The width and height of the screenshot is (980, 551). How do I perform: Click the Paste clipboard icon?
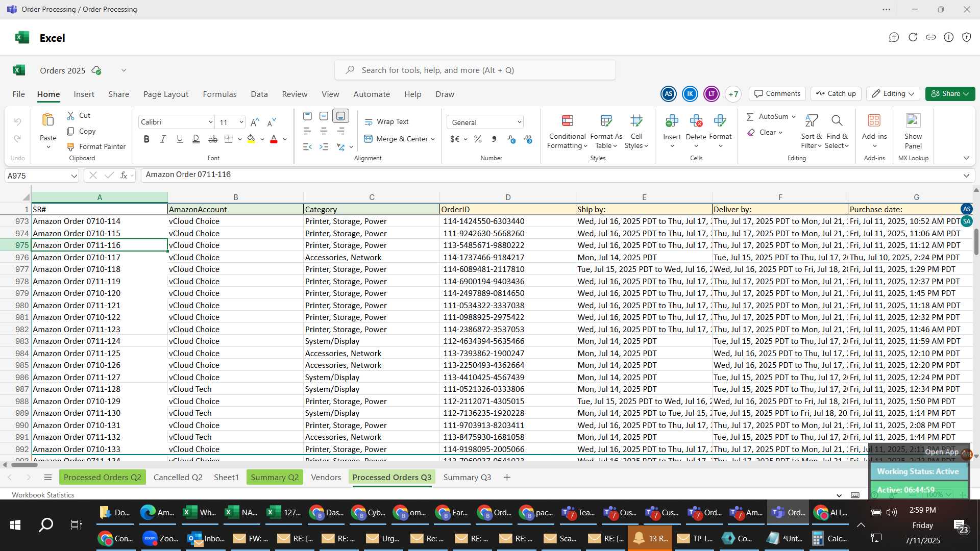[48, 120]
